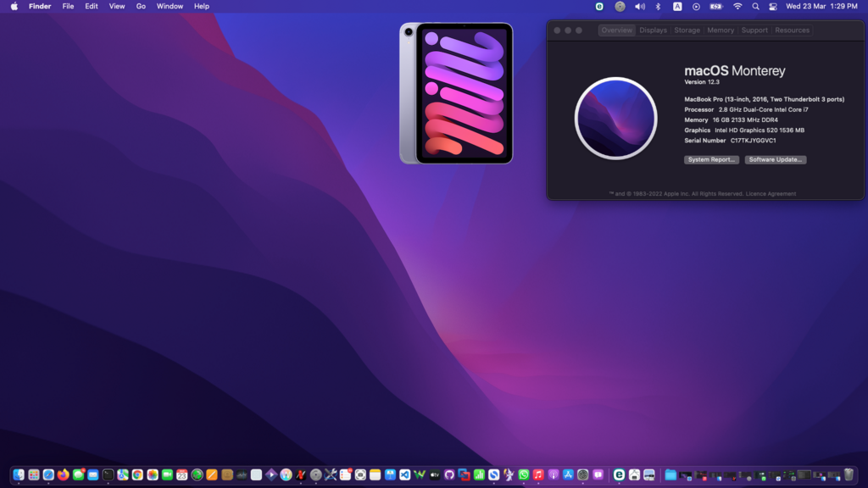Open the Pages app in Dock
Viewport: 868px width, 488px height.
[x=212, y=474]
